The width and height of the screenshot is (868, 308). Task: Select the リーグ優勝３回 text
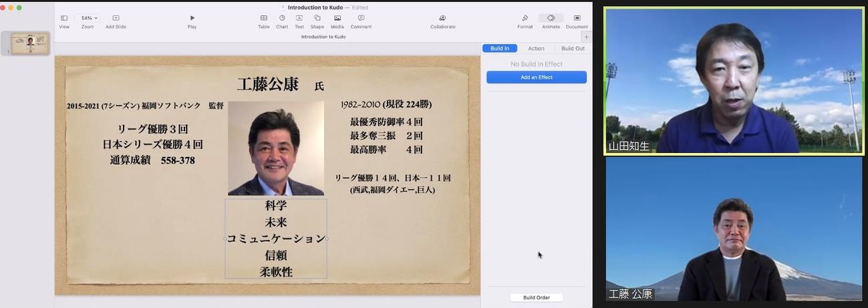[153, 129]
